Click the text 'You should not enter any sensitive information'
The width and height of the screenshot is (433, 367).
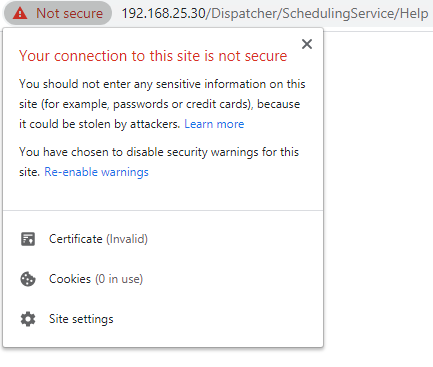(143, 84)
